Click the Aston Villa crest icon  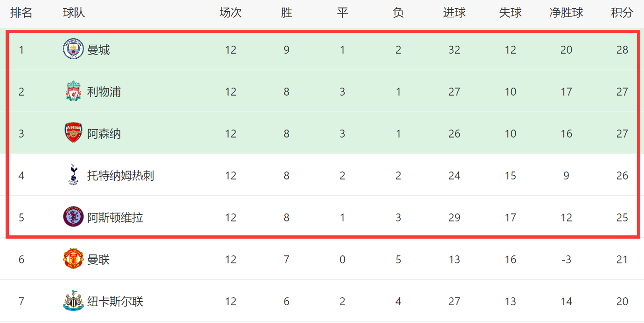click(x=73, y=217)
